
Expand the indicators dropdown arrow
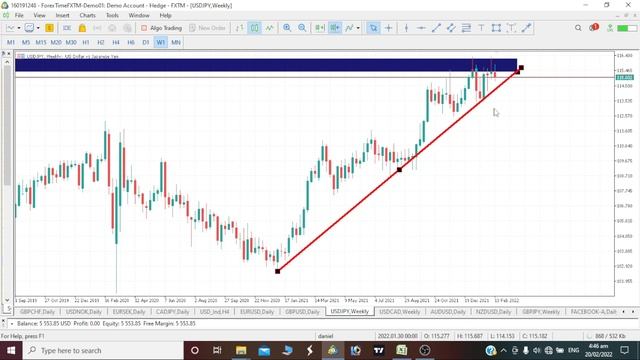(358, 28)
